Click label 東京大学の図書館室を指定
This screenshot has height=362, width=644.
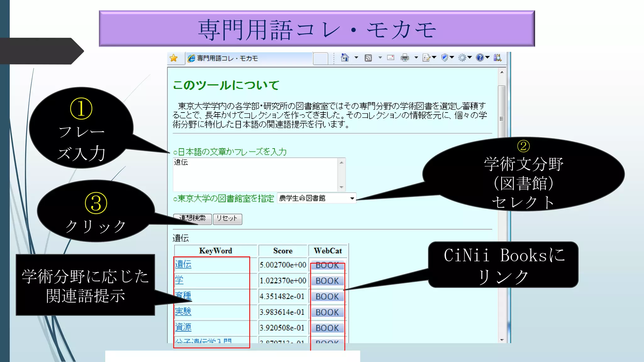226,198
